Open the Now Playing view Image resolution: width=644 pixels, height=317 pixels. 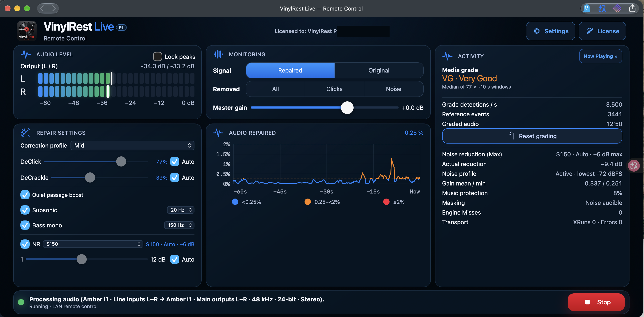pyautogui.click(x=600, y=56)
